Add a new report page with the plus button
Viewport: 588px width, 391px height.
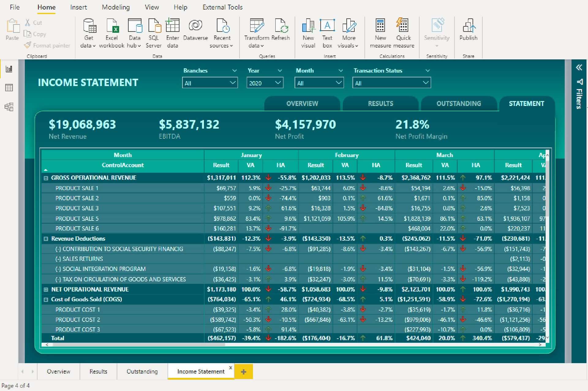point(243,371)
